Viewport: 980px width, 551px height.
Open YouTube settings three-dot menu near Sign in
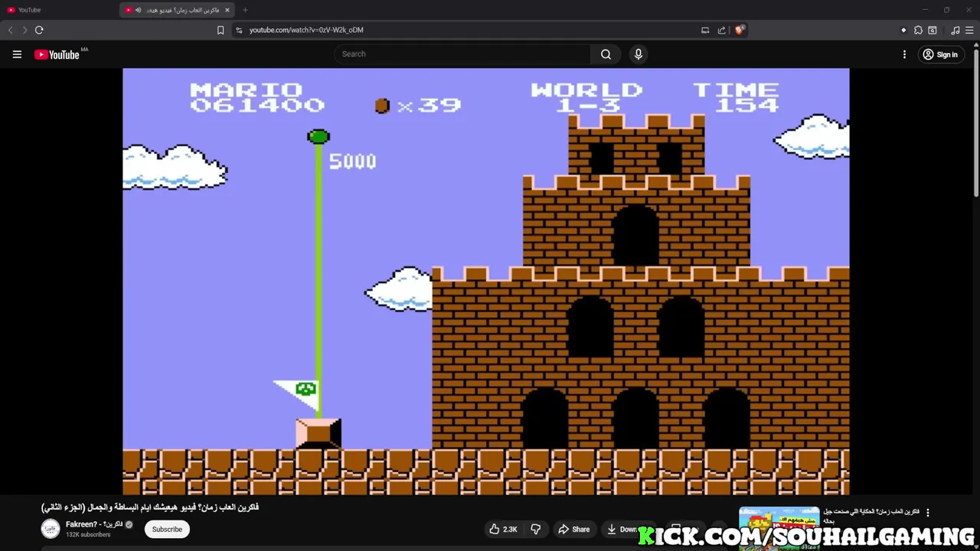pos(904,54)
